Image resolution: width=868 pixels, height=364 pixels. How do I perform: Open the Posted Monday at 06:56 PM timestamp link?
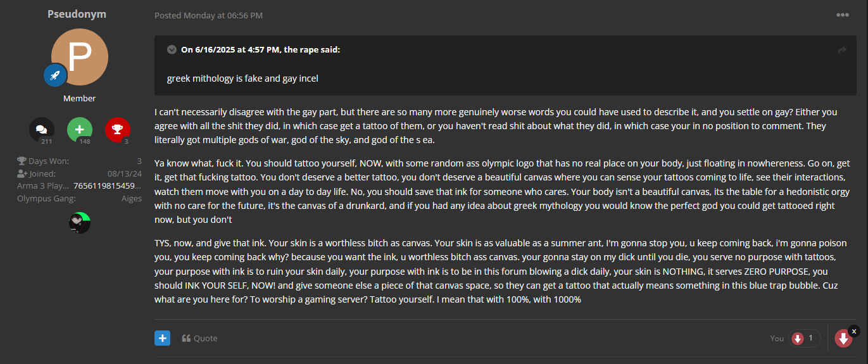pos(208,15)
